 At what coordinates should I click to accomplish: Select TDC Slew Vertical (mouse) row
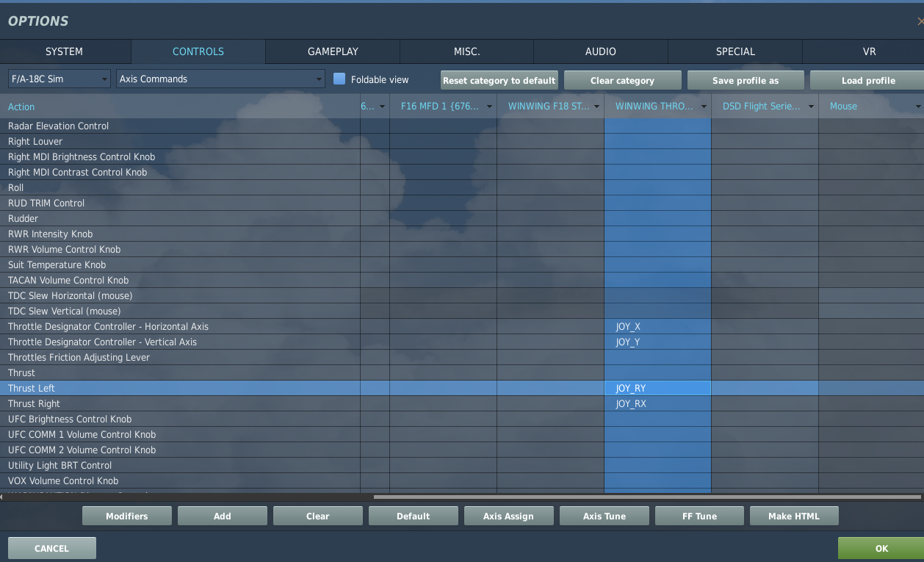(462, 311)
